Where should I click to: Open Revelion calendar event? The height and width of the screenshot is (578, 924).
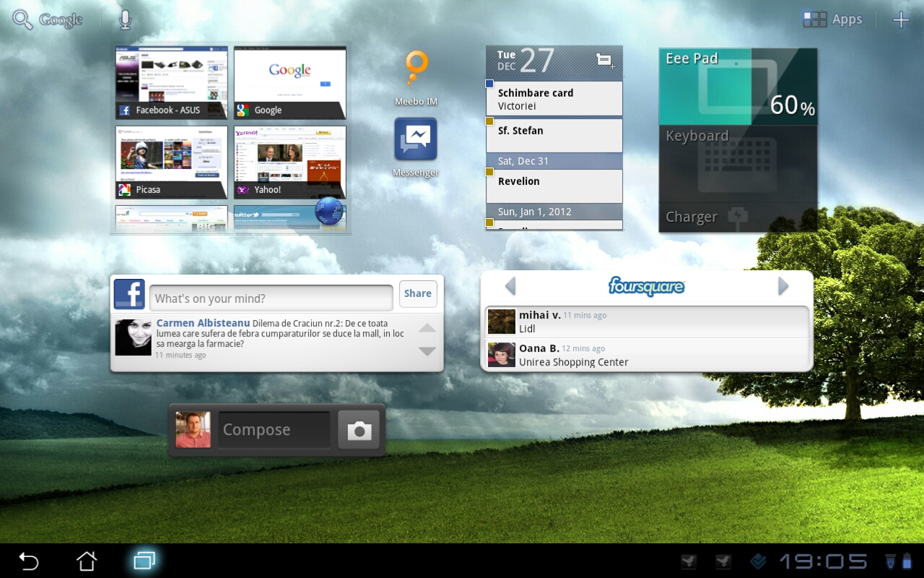point(554,186)
